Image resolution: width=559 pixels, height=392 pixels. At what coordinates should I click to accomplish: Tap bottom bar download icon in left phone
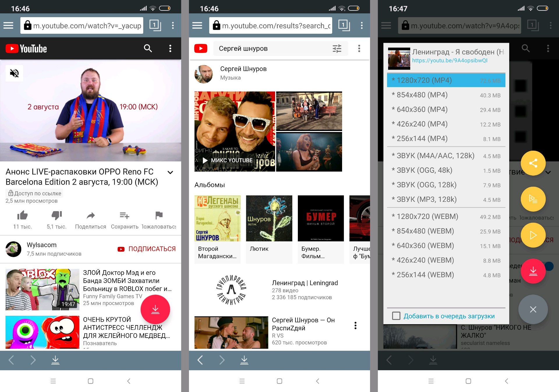[x=55, y=360]
